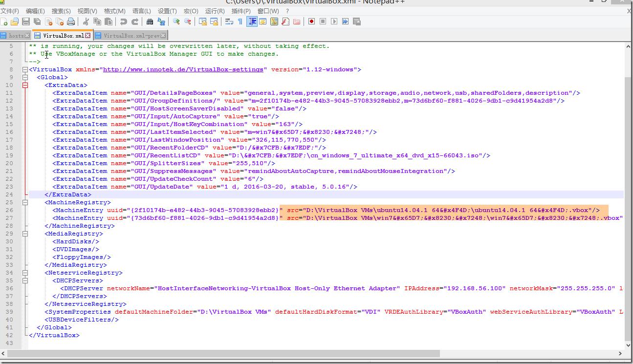
Task: Click the vertical scrollbar down arrow
Action: point(628,345)
